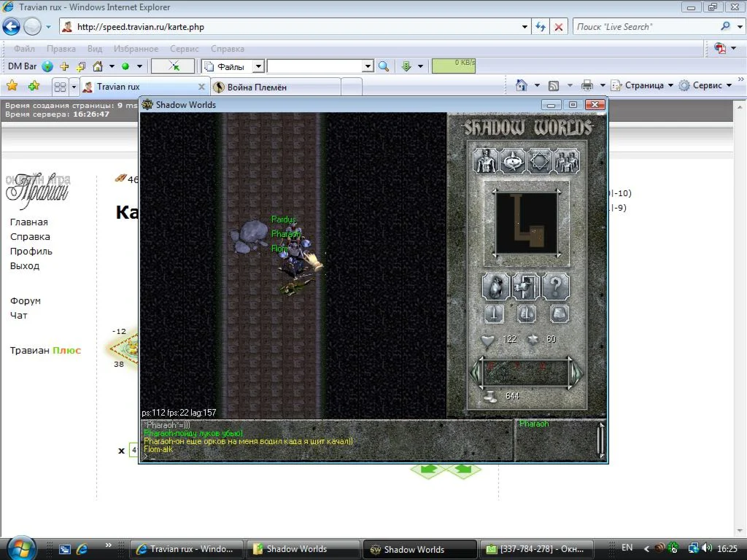Expand the Файлы panel dropdown arrow

point(258,66)
